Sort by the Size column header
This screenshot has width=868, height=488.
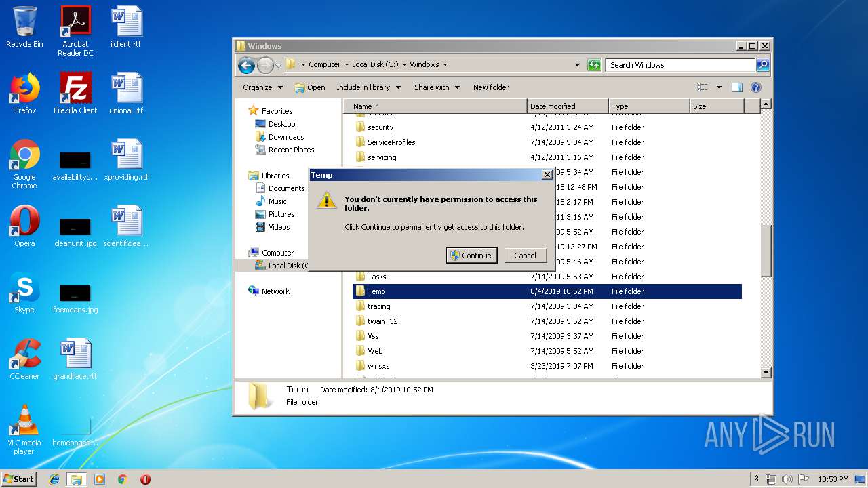coord(717,106)
